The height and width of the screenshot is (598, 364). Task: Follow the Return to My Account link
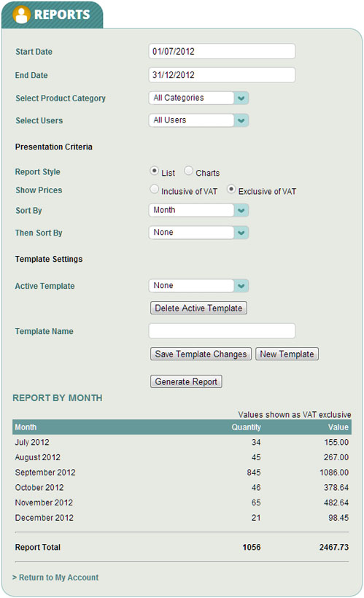55,578
